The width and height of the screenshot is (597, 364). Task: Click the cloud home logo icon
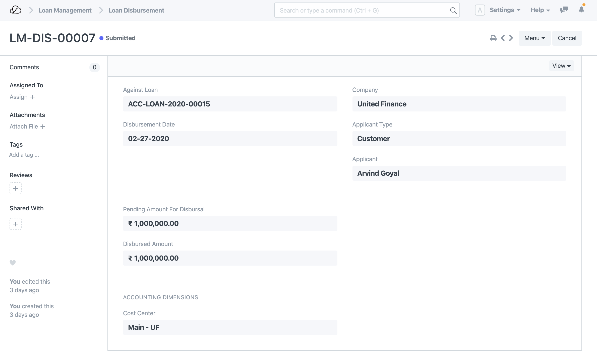click(x=15, y=10)
